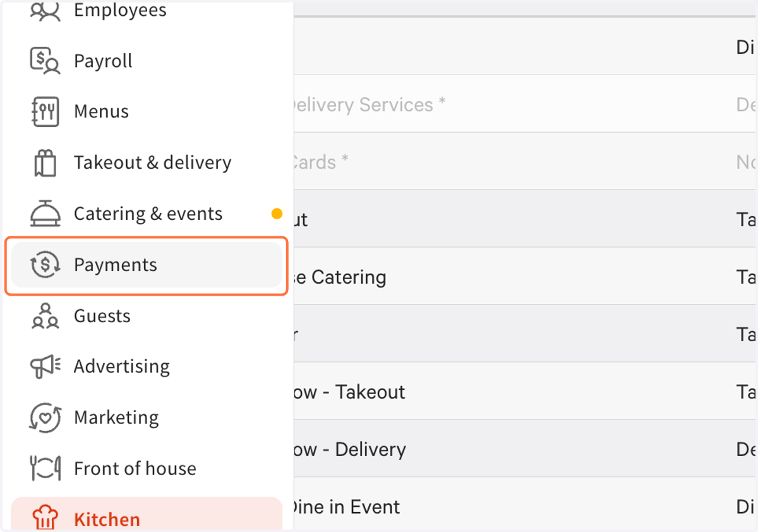The height and width of the screenshot is (532, 758).
Task: Click the Takeout & delivery bag icon
Action: [x=45, y=163]
